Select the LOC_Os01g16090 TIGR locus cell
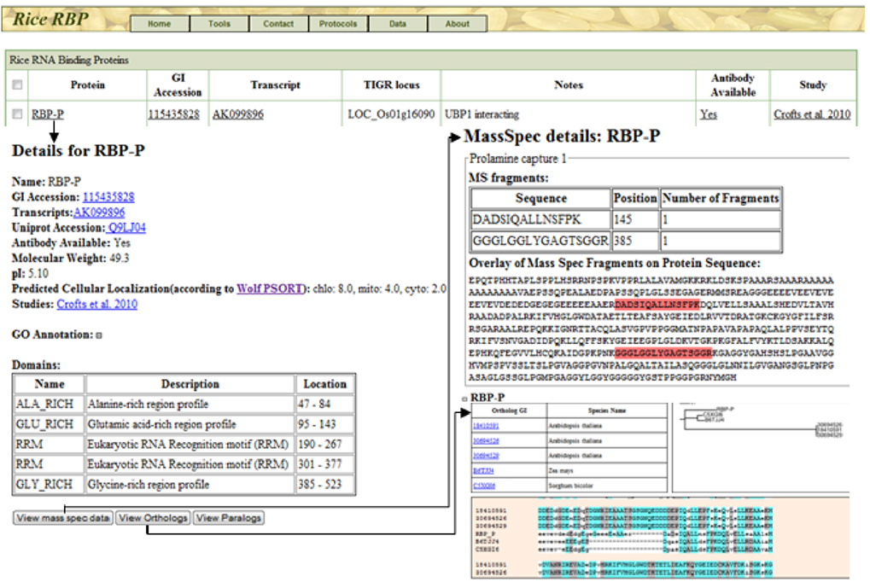 coord(391,114)
